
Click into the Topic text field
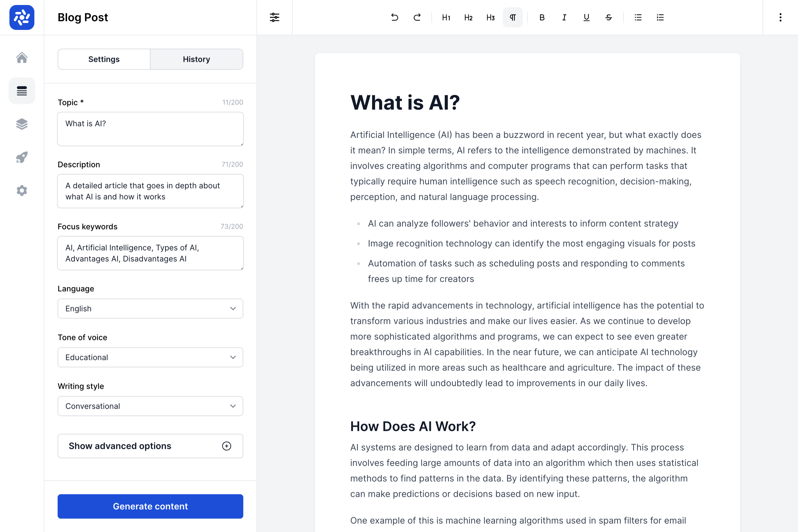[x=150, y=129]
